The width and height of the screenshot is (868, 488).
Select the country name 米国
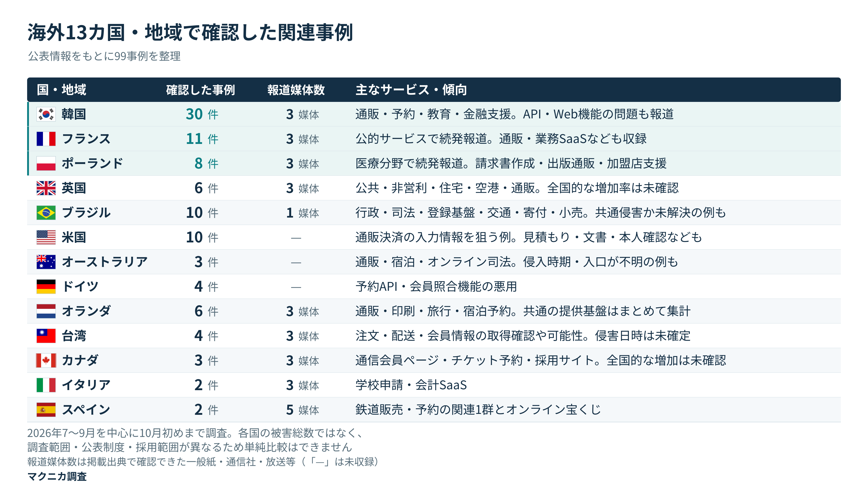74,237
